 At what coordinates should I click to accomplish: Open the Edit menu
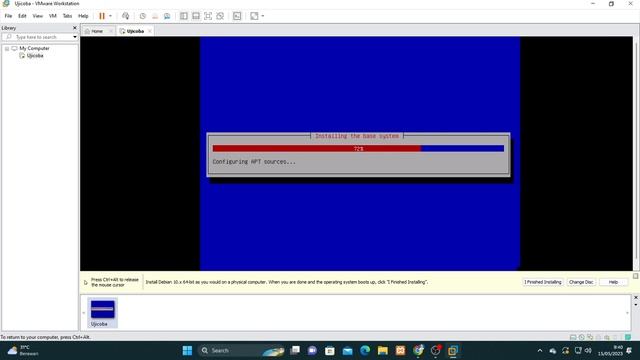click(22, 16)
